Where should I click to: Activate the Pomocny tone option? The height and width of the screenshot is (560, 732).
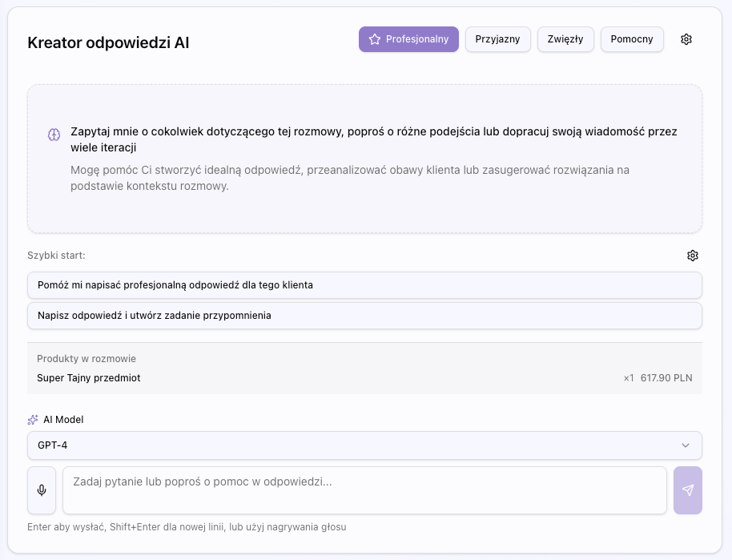coord(632,38)
